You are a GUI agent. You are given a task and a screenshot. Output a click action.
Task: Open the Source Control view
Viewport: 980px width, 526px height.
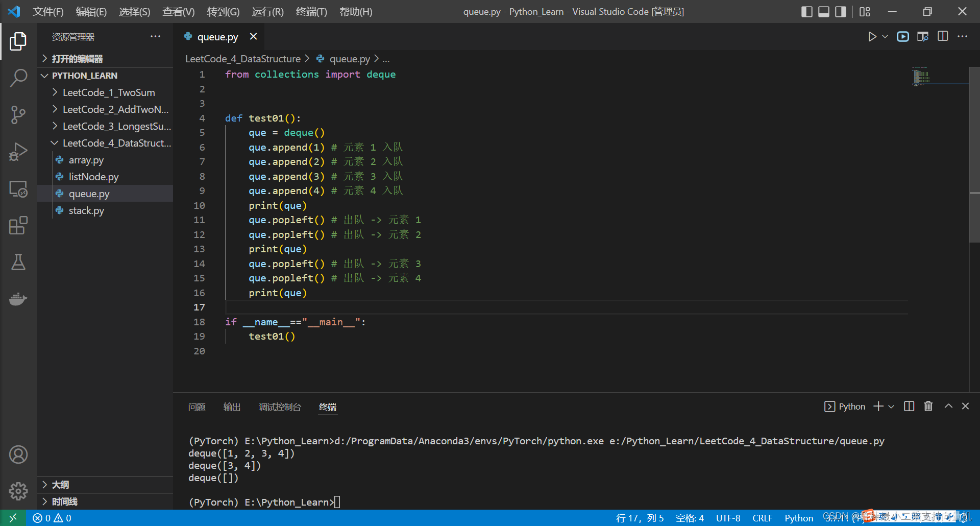(x=18, y=115)
